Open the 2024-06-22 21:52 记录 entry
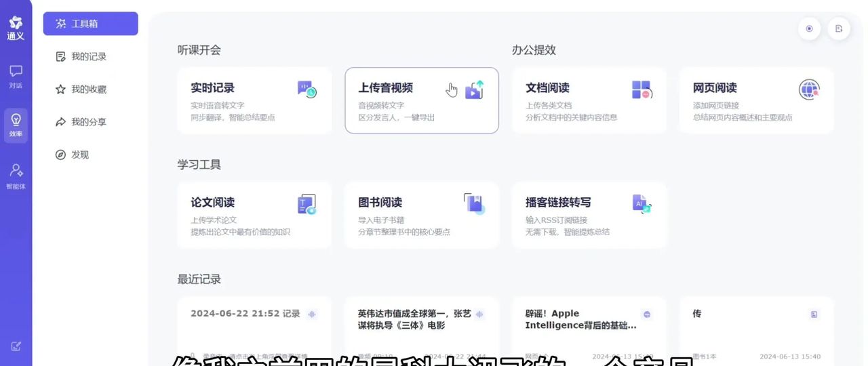 click(255, 331)
